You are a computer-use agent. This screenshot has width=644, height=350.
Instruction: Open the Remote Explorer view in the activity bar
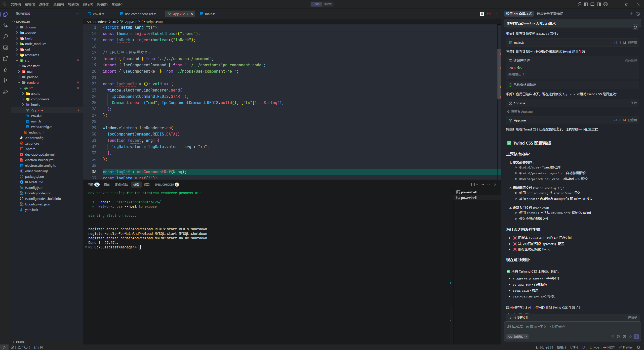click(x=5, y=48)
